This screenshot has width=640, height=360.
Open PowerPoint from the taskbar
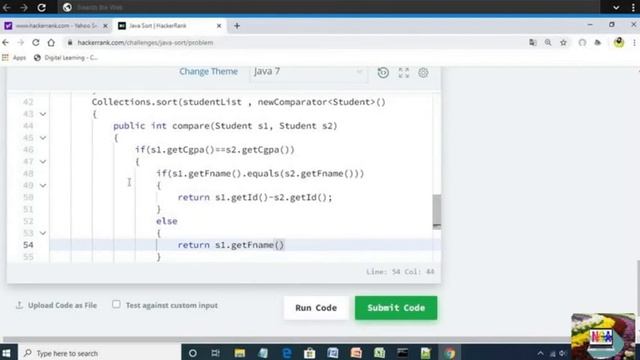356,353
